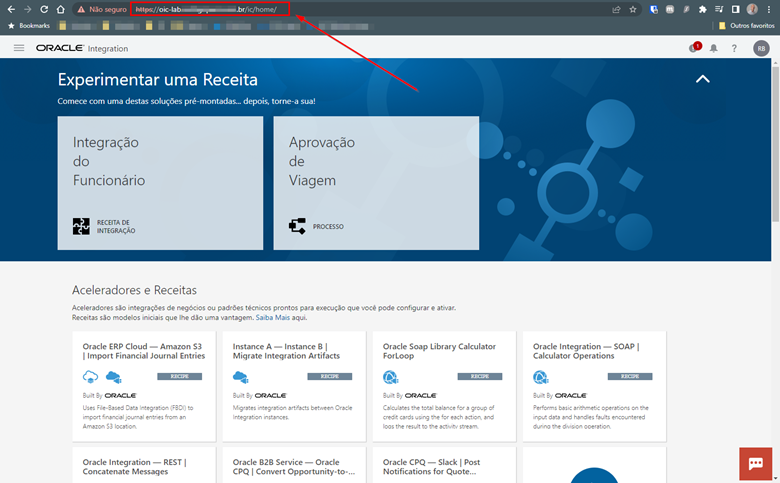
Task: Open the hamburger navigation menu
Action: (x=19, y=48)
